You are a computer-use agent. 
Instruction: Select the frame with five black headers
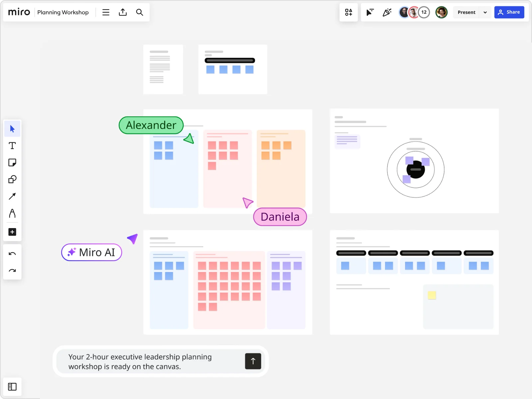pos(414,282)
